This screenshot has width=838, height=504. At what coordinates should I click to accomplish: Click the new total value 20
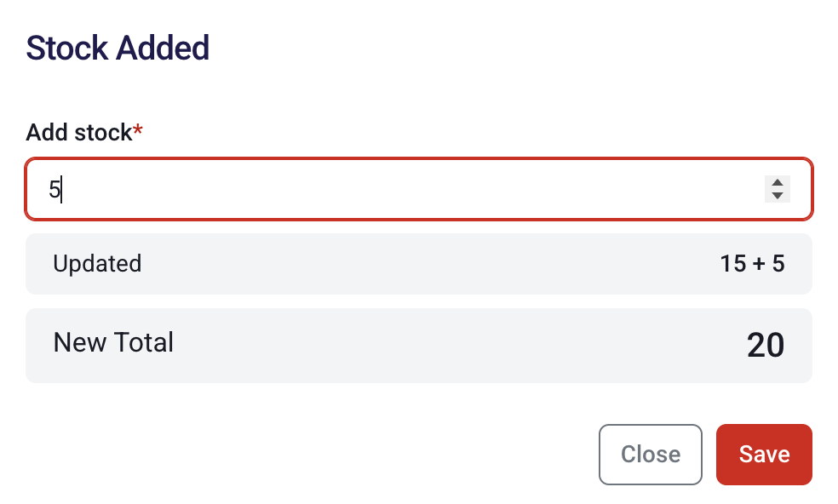point(765,346)
